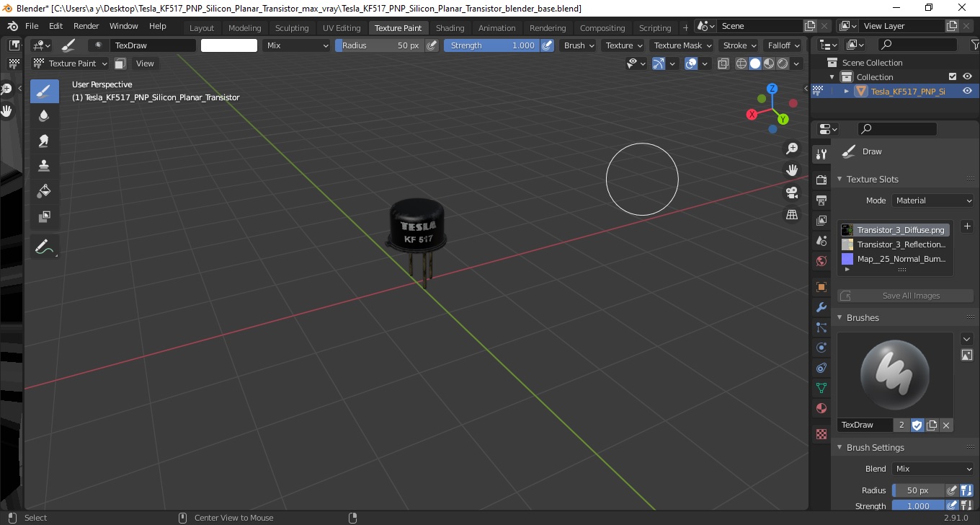
Task: Open the Modifiers wrench tab
Action: [821, 307]
